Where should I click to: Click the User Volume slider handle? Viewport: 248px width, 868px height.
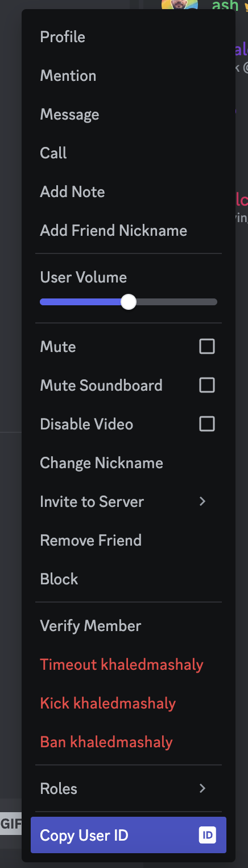pos(129,302)
